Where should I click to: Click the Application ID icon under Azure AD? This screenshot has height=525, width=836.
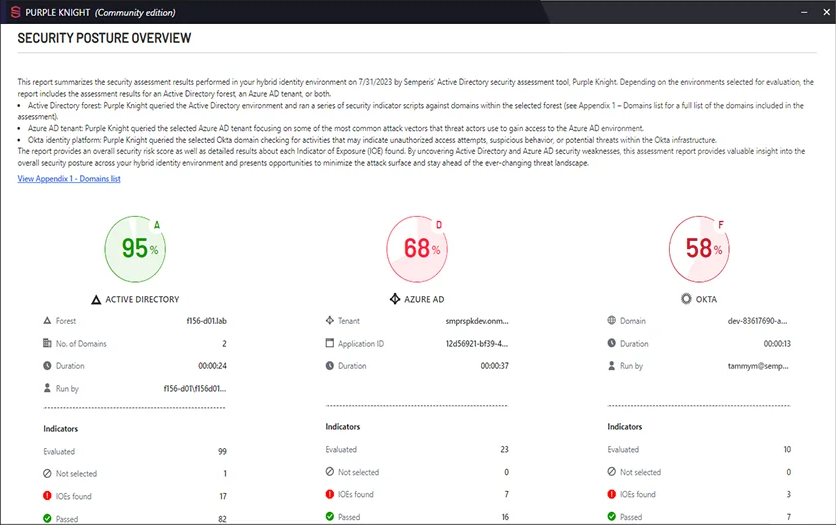pos(329,343)
